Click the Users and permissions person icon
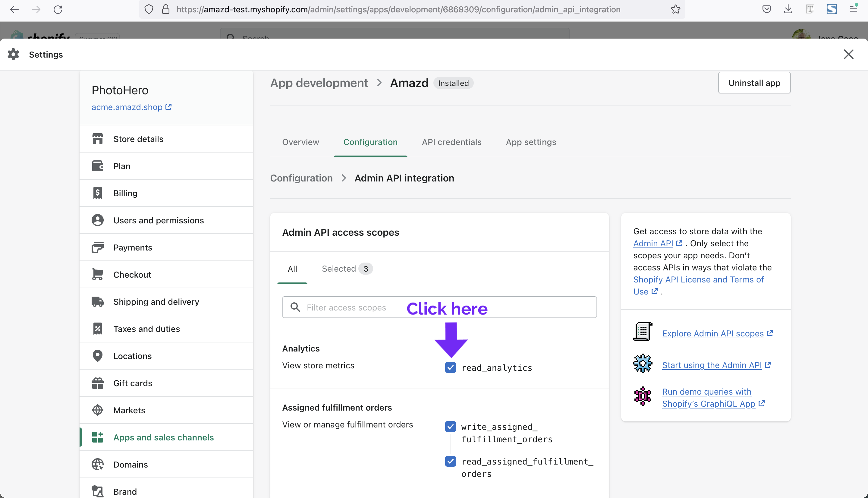This screenshot has height=498, width=868. click(x=97, y=220)
